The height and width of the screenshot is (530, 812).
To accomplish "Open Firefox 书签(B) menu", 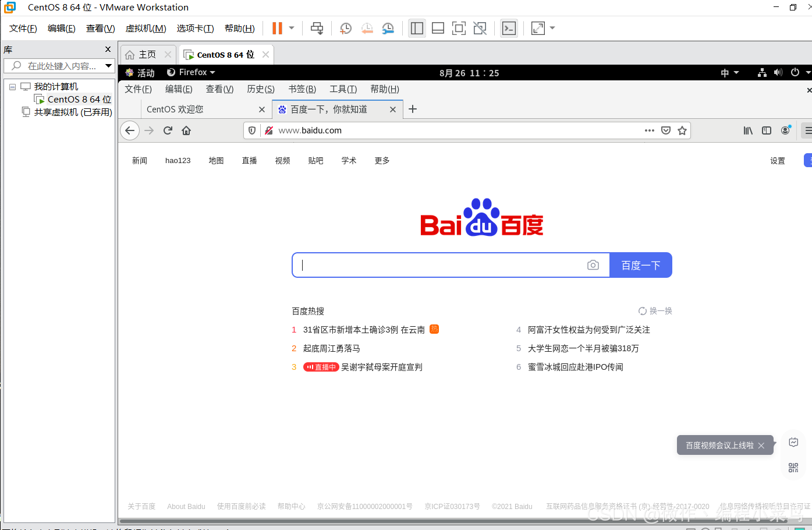I will coord(302,89).
